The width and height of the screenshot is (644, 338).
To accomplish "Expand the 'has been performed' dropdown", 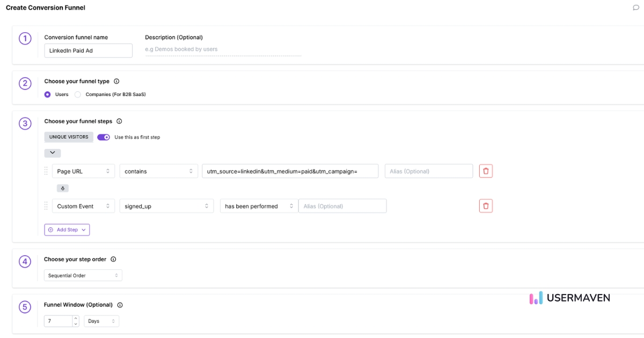I will [x=259, y=206].
